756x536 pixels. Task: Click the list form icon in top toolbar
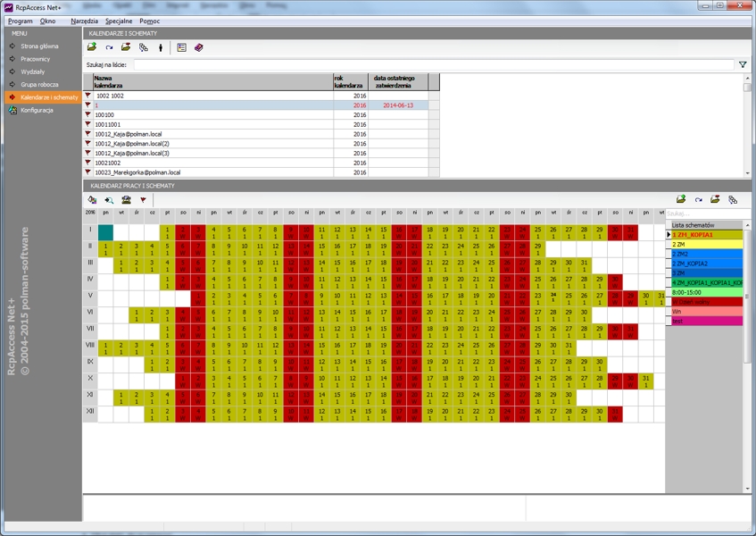pyautogui.click(x=181, y=47)
